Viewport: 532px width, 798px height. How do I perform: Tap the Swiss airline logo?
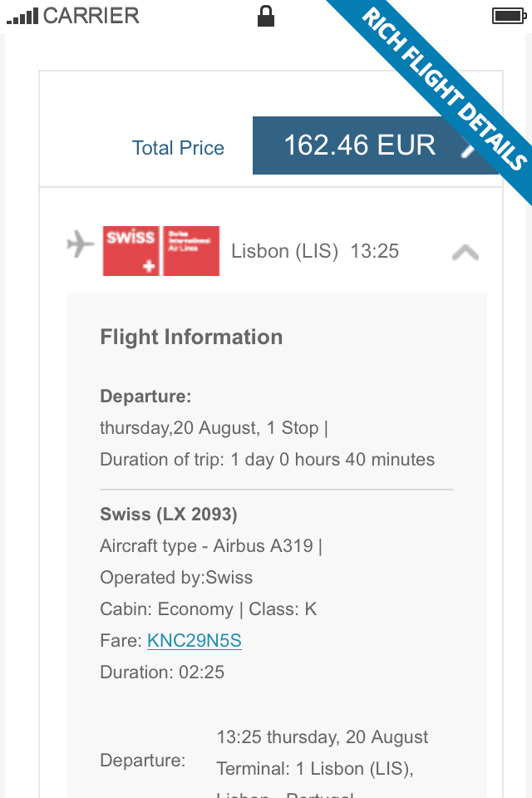pos(160,250)
